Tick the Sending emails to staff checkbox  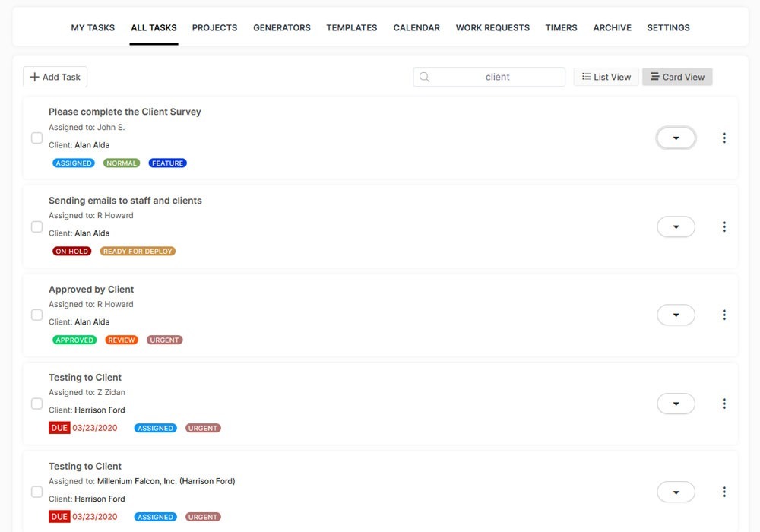click(x=36, y=226)
